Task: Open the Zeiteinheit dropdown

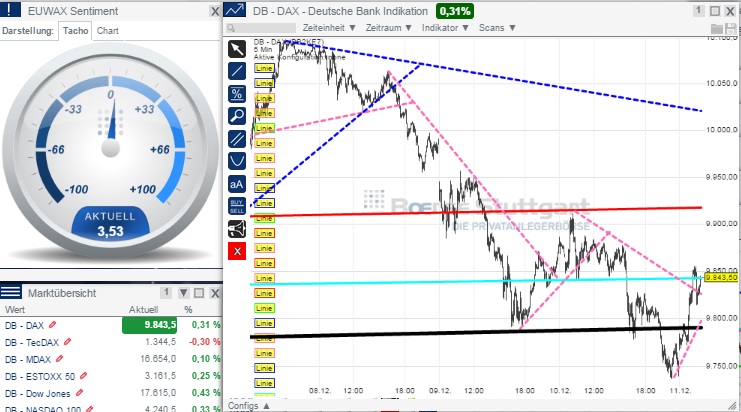Action: 329,28
